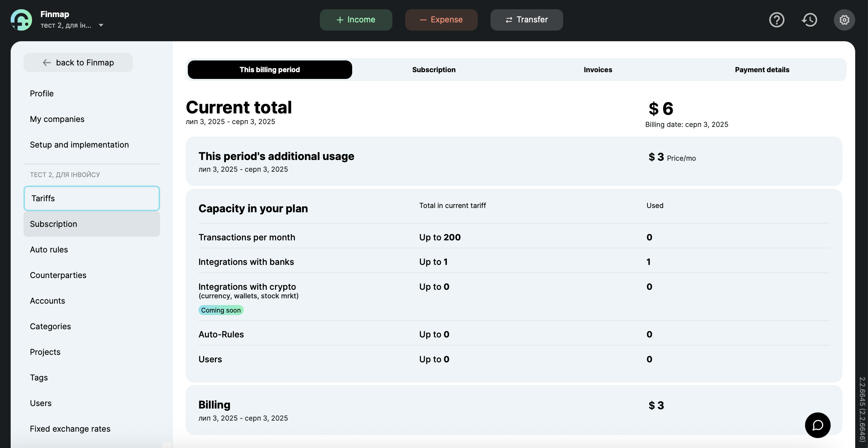Viewport: 868px width, 448px height.
Task: Click the Finmap logo icon
Action: point(21,20)
